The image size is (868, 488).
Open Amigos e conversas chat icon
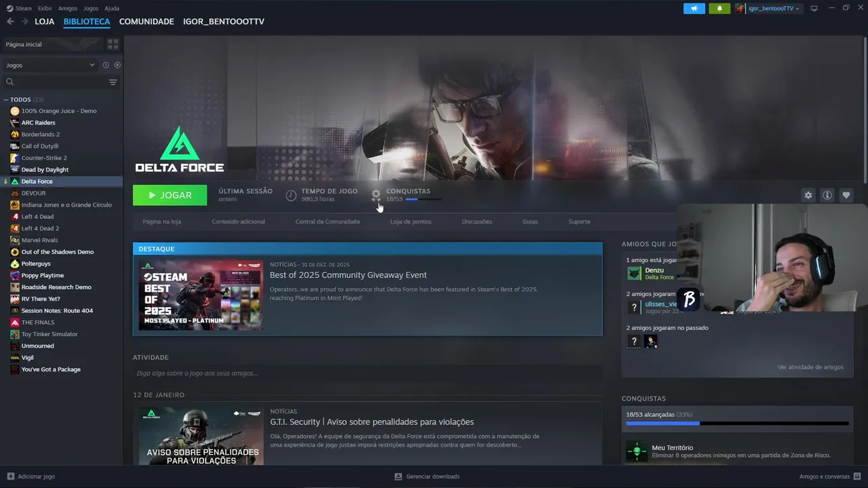tap(857, 476)
